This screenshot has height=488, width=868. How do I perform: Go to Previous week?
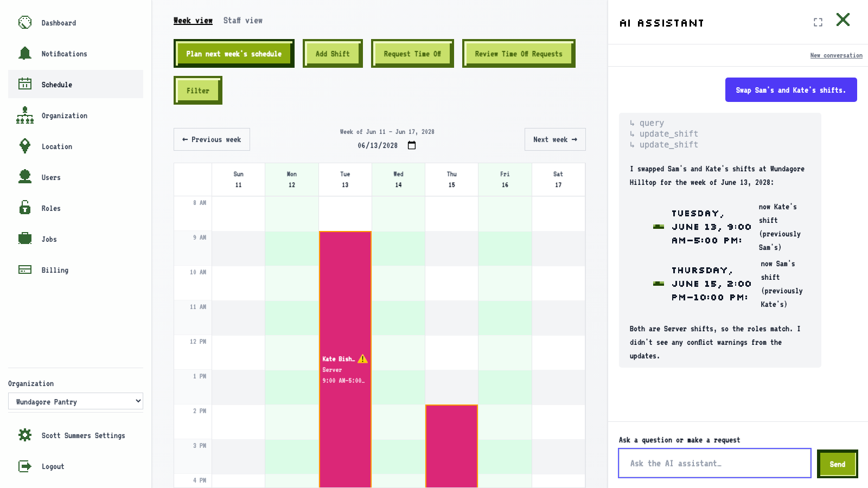click(x=212, y=139)
